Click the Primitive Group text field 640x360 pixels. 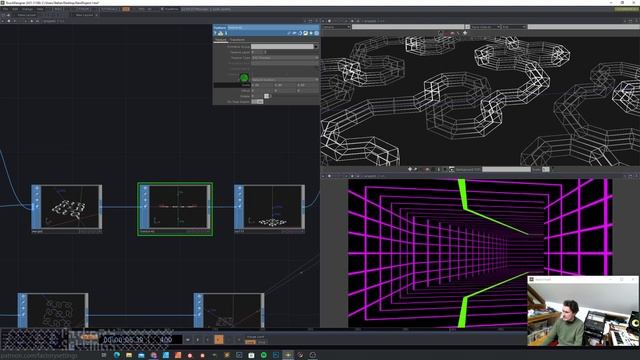pyautogui.click(x=282, y=47)
